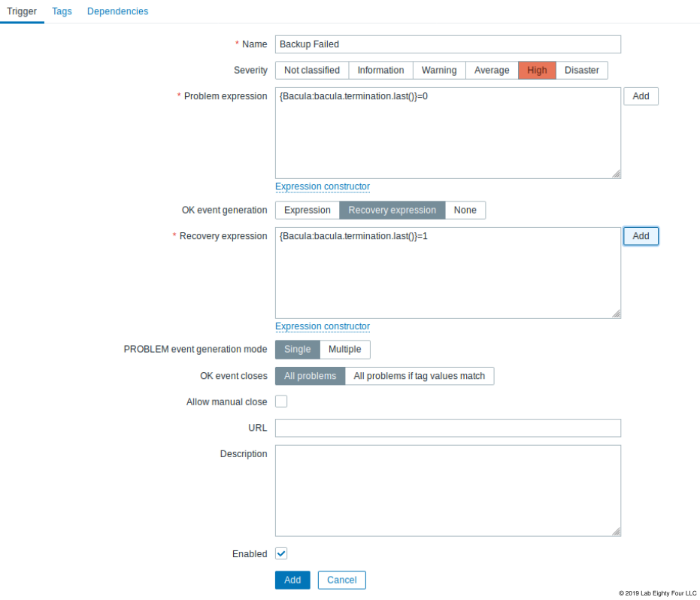Click the Recovery expression text area

[448, 273]
